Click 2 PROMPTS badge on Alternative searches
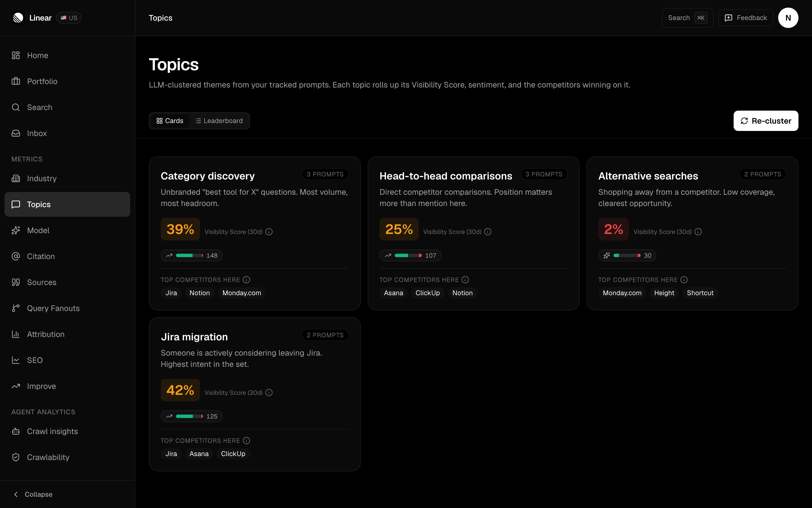 coord(763,174)
